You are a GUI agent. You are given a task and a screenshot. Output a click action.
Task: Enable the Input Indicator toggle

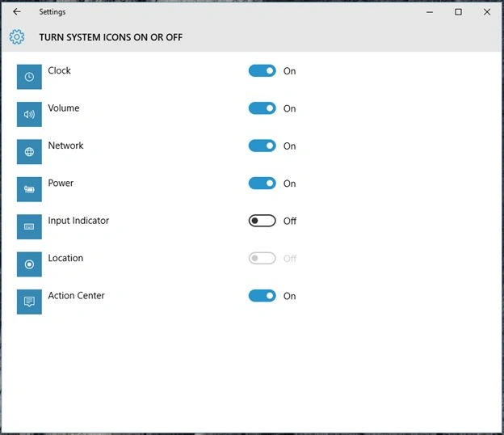262,221
